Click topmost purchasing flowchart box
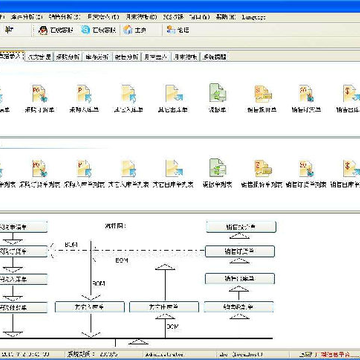 tap(23, 227)
